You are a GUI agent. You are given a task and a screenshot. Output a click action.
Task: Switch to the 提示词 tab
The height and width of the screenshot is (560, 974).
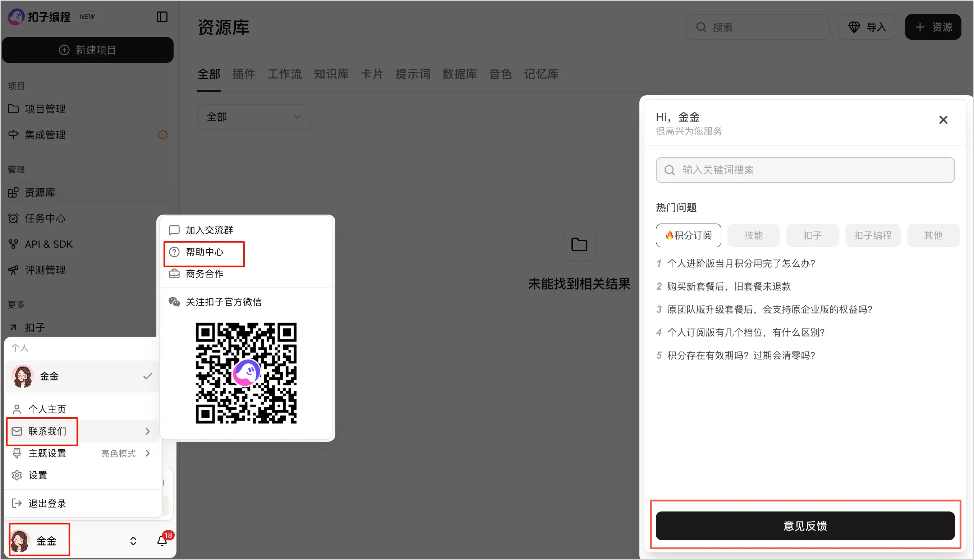tap(413, 74)
